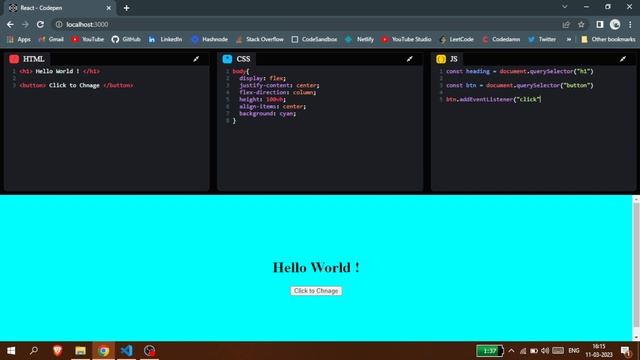Share this page icon

566,24
